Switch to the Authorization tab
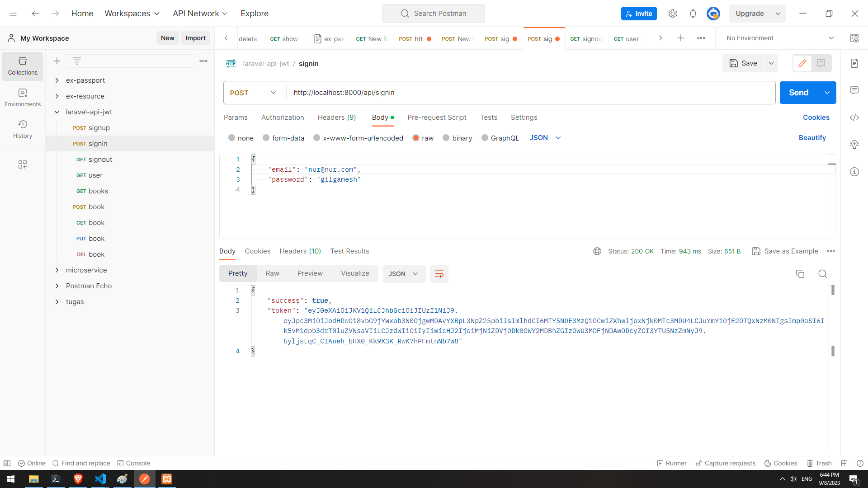The height and width of the screenshot is (488, 868). pos(283,117)
